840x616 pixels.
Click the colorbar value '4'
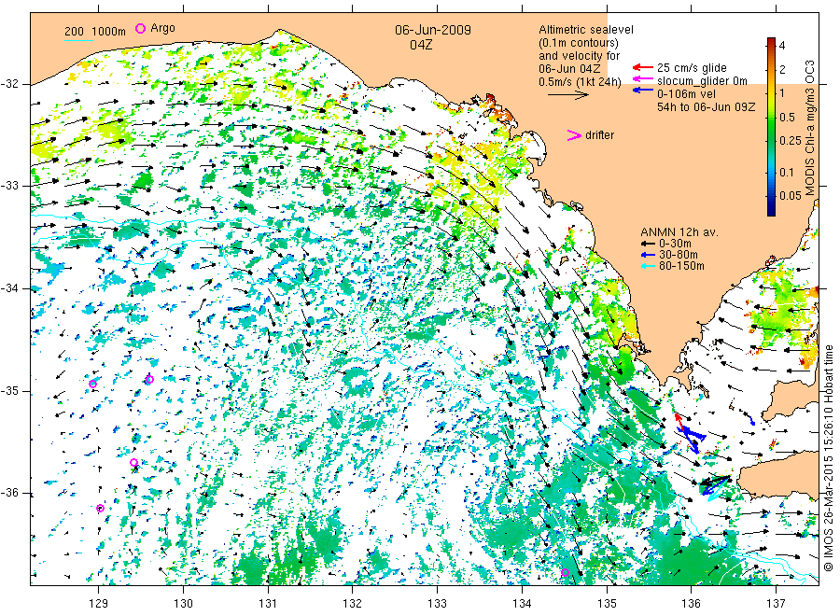[x=782, y=46]
